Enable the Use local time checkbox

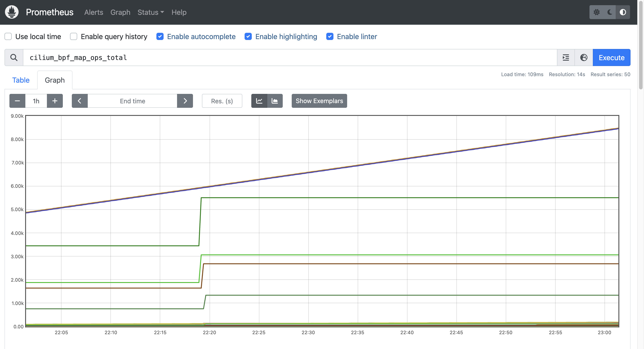click(8, 37)
